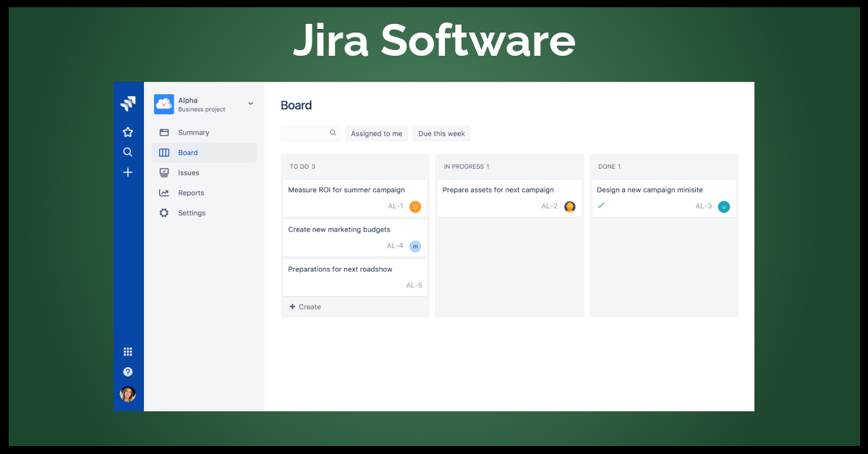Open the Reports page
This screenshot has height=454, width=868.
click(205, 193)
